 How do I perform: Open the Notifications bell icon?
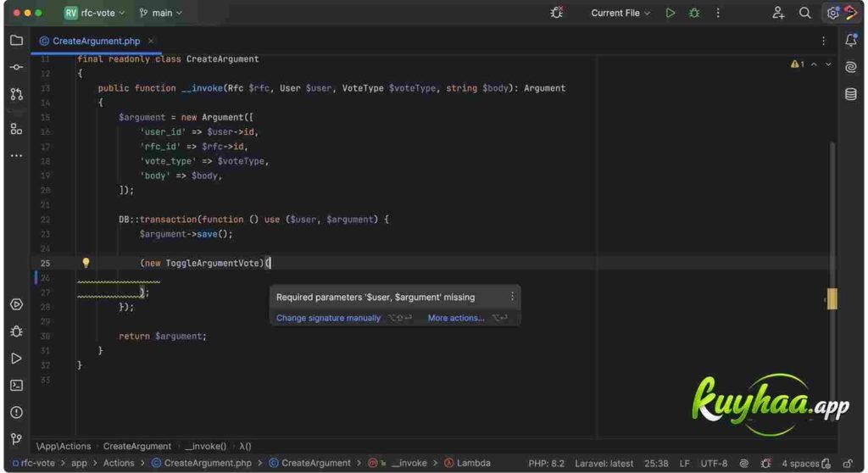click(x=851, y=41)
